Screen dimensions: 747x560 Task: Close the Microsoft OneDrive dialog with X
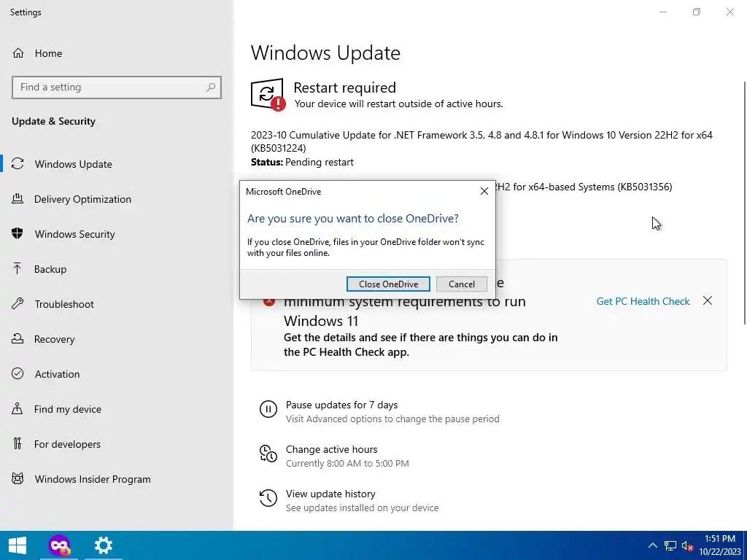[x=484, y=191]
